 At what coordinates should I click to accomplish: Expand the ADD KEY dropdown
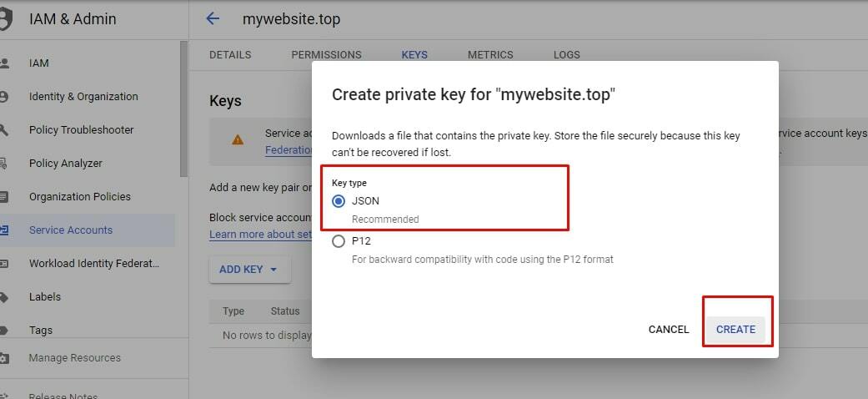[249, 270]
